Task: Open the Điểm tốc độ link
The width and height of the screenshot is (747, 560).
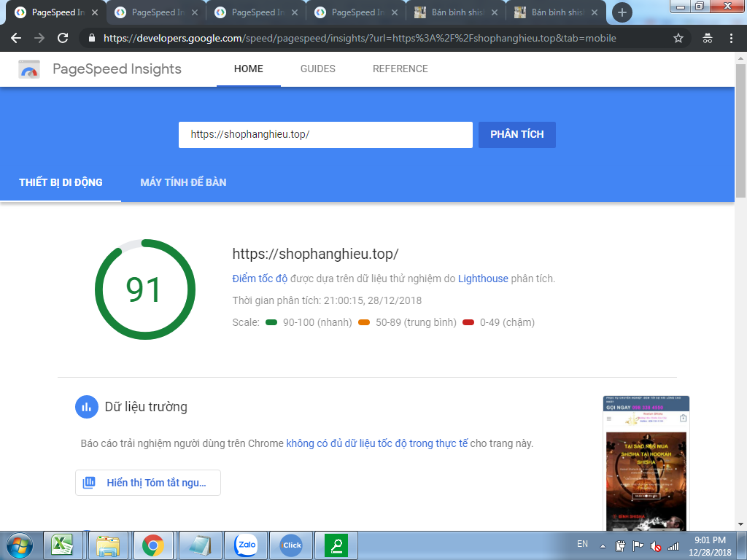Action: [x=260, y=279]
